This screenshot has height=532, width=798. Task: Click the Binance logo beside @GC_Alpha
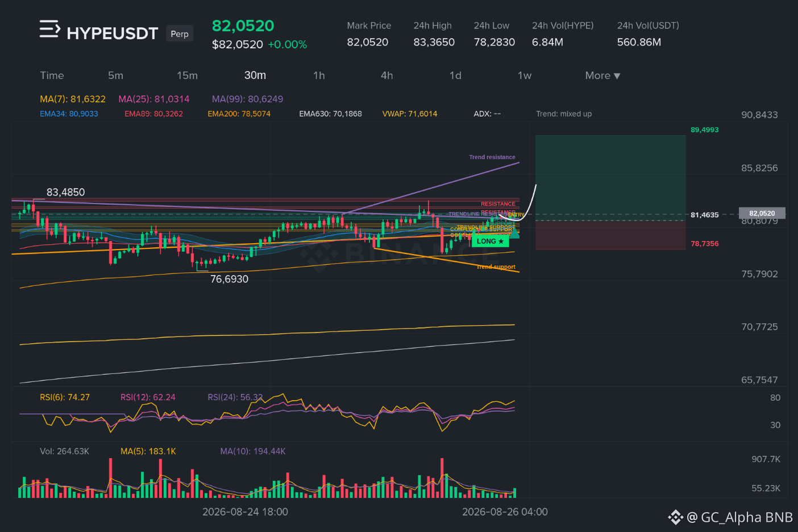pos(675,517)
